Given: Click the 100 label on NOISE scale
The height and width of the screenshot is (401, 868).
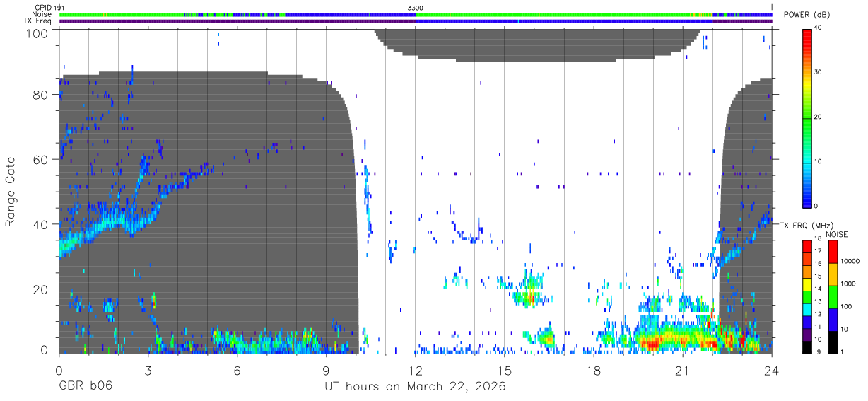Looking at the screenshot, I should tap(846, 307).
